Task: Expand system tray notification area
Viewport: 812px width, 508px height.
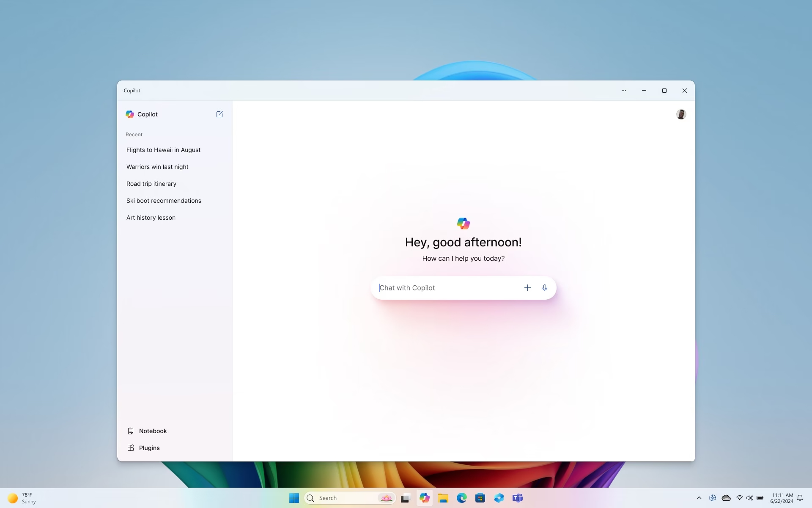Action: click(x=699, y=498)
